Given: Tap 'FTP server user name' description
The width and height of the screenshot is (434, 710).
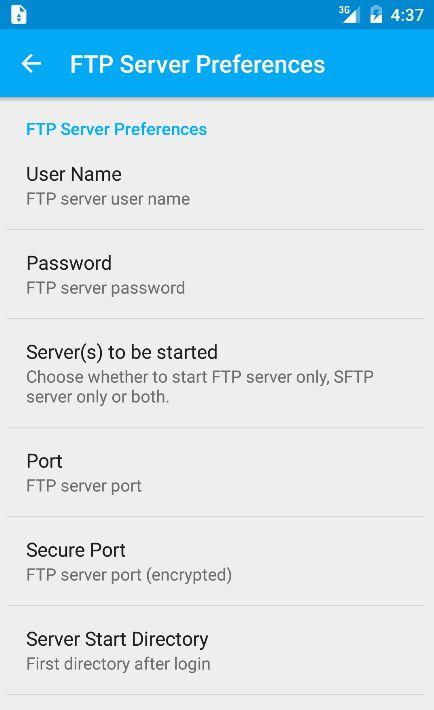Looking at the screenshot, I should pyautogui.click(x=108, y=199).
